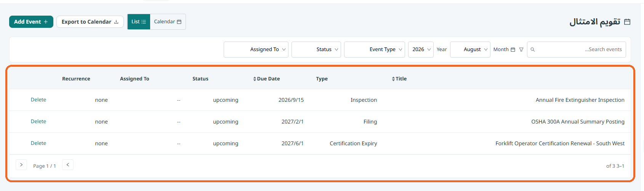
Task: Click download icon on Export to Calendar
Action: (x=116, y=22)
